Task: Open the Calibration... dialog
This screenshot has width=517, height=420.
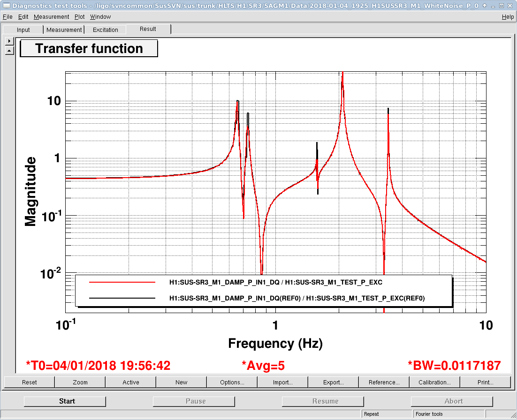Action: coord(434,382)
